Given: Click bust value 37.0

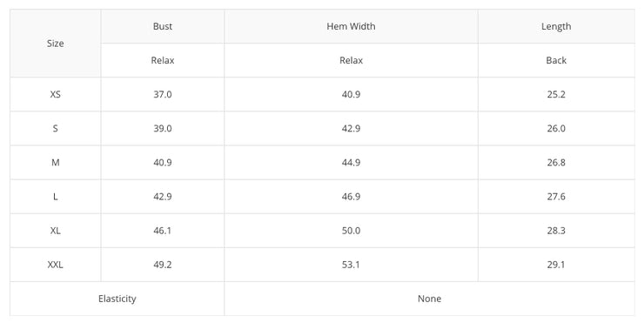Looking at the screenshot, I should click(x=163, y=94).
